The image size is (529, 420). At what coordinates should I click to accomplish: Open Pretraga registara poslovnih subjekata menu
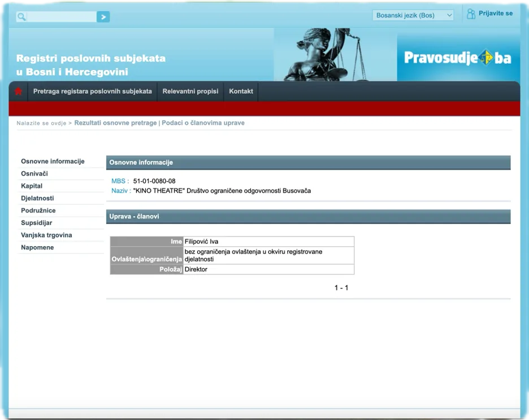point(92,91)
